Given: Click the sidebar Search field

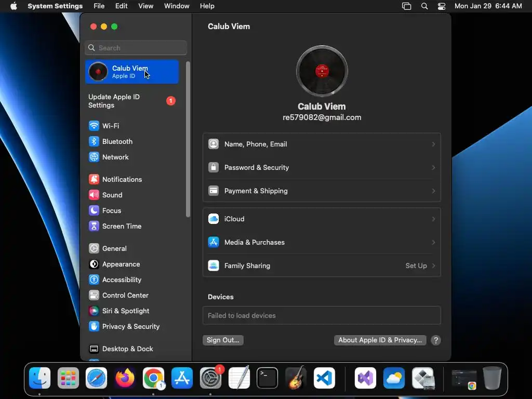Looking at the screenshot, I should (x=136, y=48).
